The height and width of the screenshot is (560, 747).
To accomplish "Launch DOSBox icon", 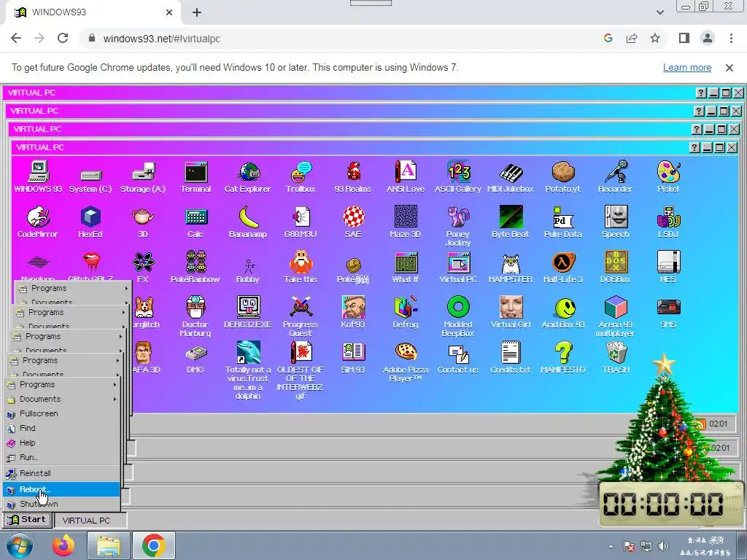I will tap(616, 267).
